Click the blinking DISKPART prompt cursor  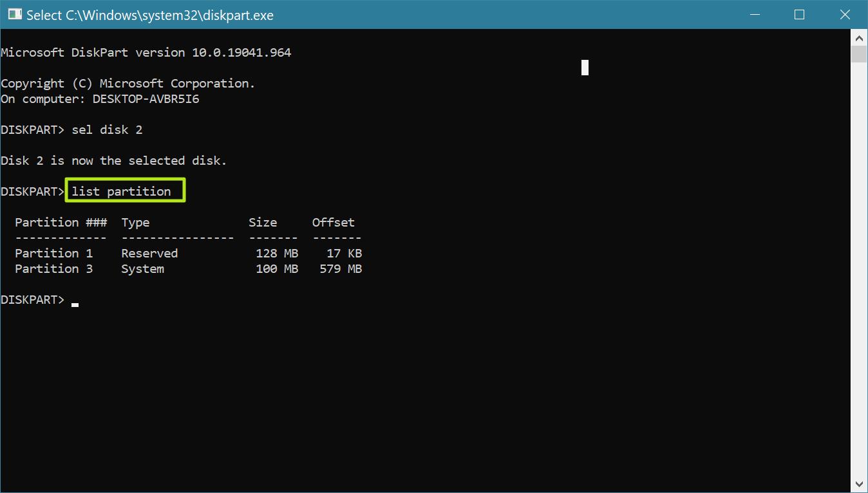[74, 302]
